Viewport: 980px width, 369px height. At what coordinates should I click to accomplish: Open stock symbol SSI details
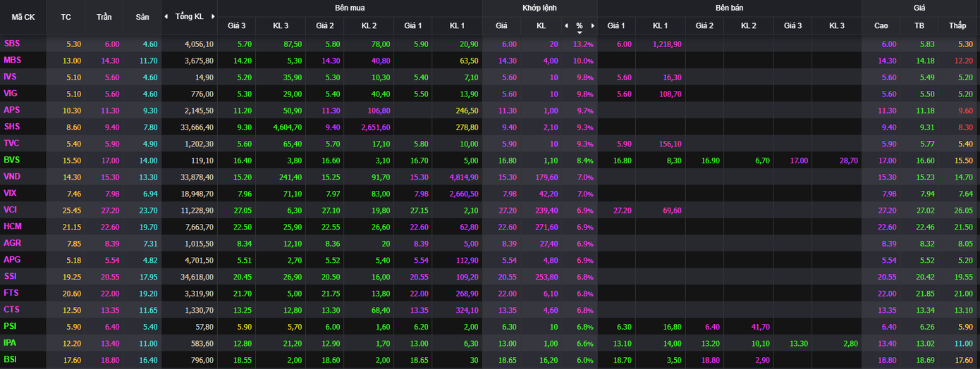11,276
